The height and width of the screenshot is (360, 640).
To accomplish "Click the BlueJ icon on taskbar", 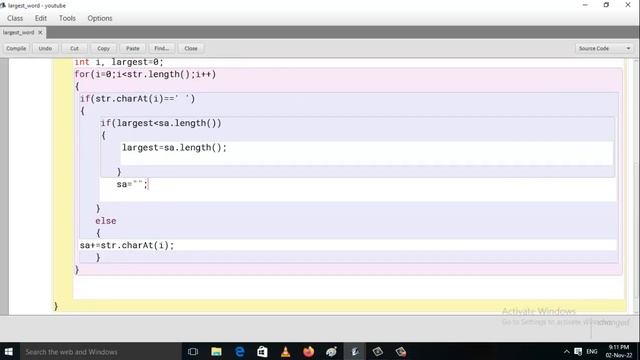I will (x=355, y=351).
